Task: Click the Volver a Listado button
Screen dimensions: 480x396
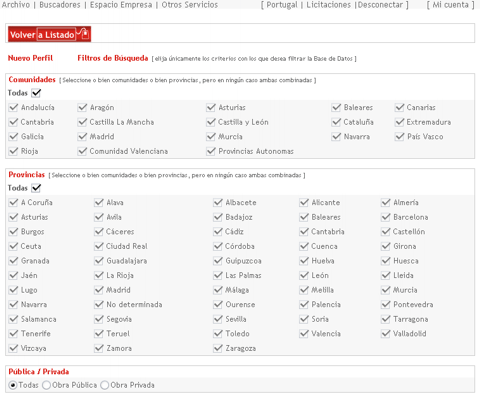Action: [x=49, y=34]
